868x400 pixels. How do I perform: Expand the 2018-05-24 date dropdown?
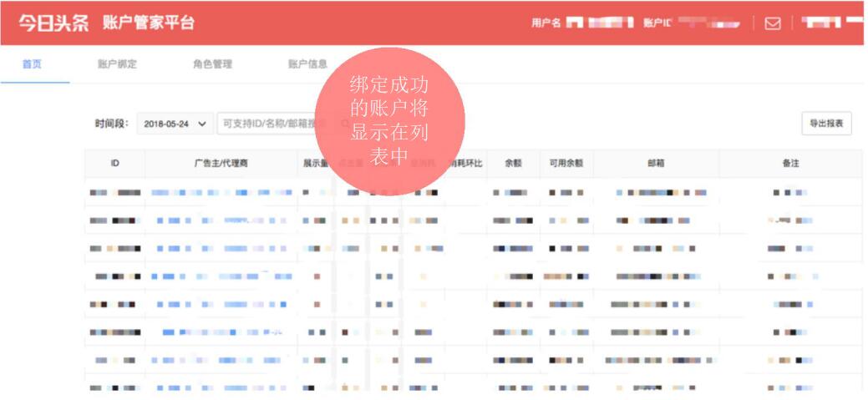(175, 124)
